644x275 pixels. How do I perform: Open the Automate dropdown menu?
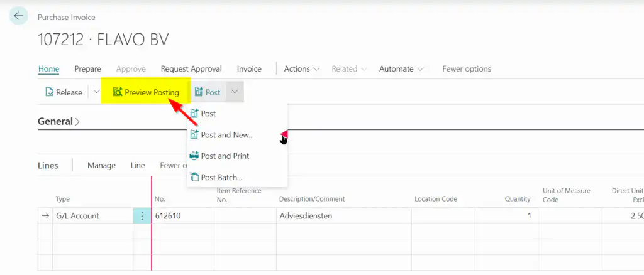(401, 69)
